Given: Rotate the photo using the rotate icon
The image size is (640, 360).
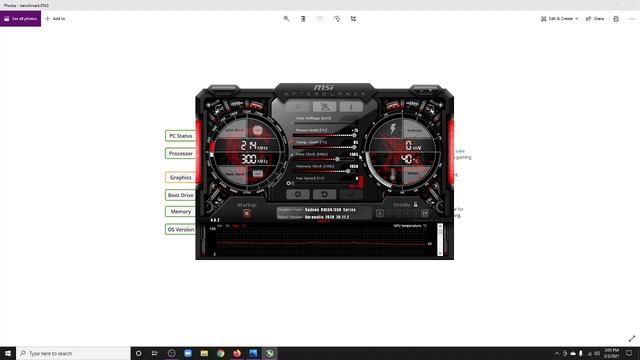Looking at the screenshot, I should point(337,19).
